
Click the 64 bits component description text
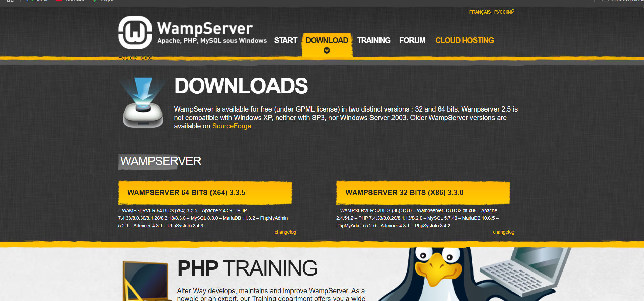click(203, 218)
